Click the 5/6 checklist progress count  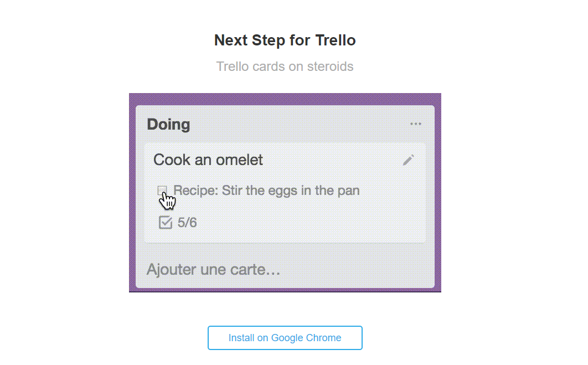[x=187, y=223]
